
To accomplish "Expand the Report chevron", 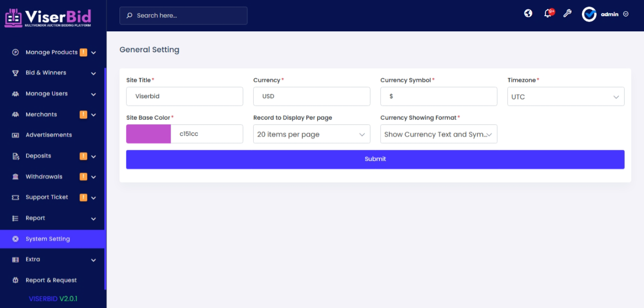I will [x=93, y=219].
